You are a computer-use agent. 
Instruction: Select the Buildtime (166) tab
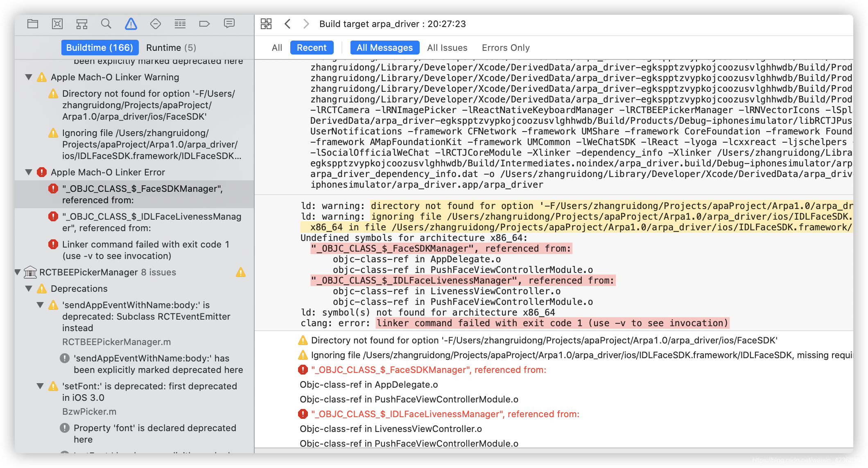(99, 48)
